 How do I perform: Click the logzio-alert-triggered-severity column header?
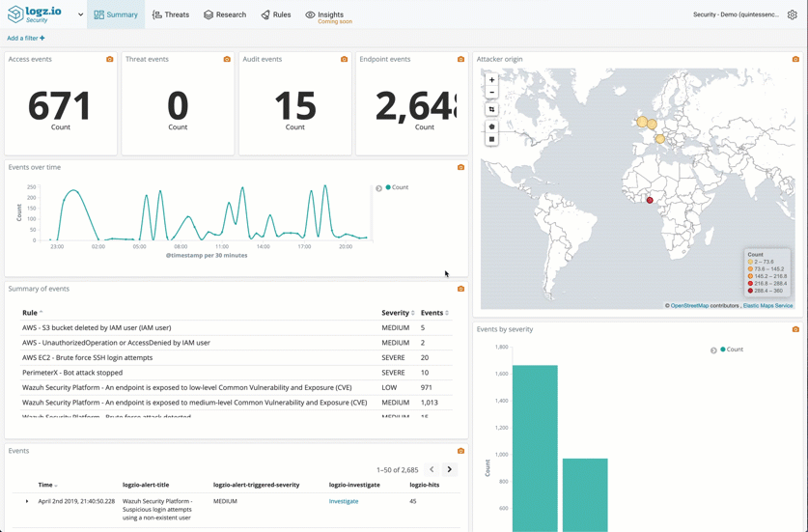click(x=256, y=485)
